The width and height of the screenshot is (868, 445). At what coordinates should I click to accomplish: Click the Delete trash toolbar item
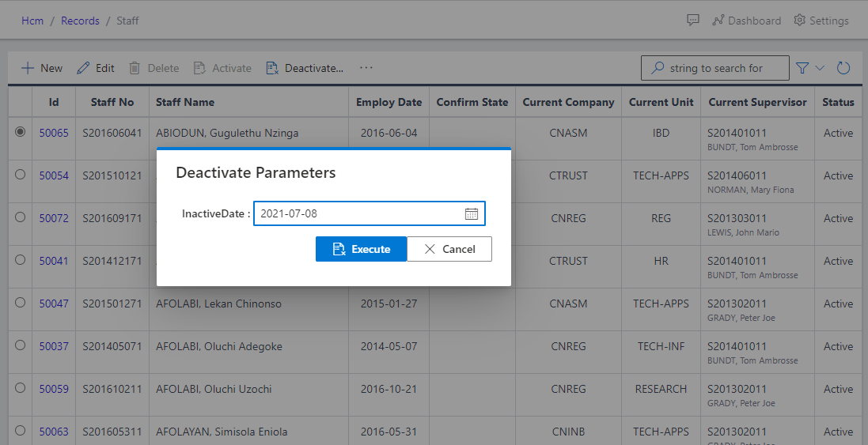[154, 68]
